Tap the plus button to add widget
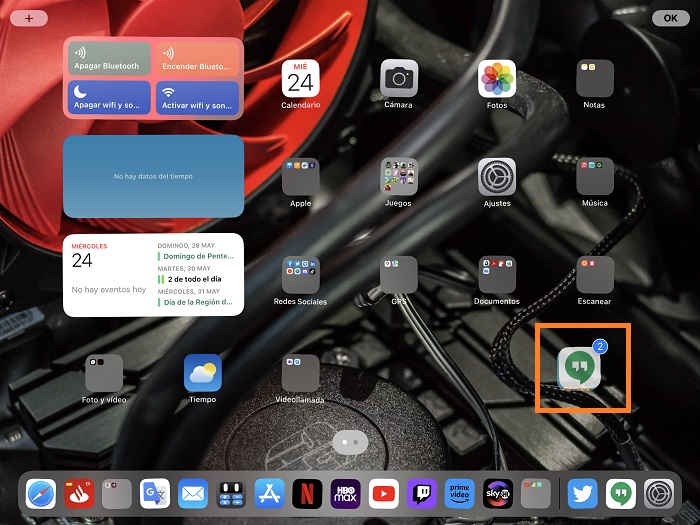 29,18
